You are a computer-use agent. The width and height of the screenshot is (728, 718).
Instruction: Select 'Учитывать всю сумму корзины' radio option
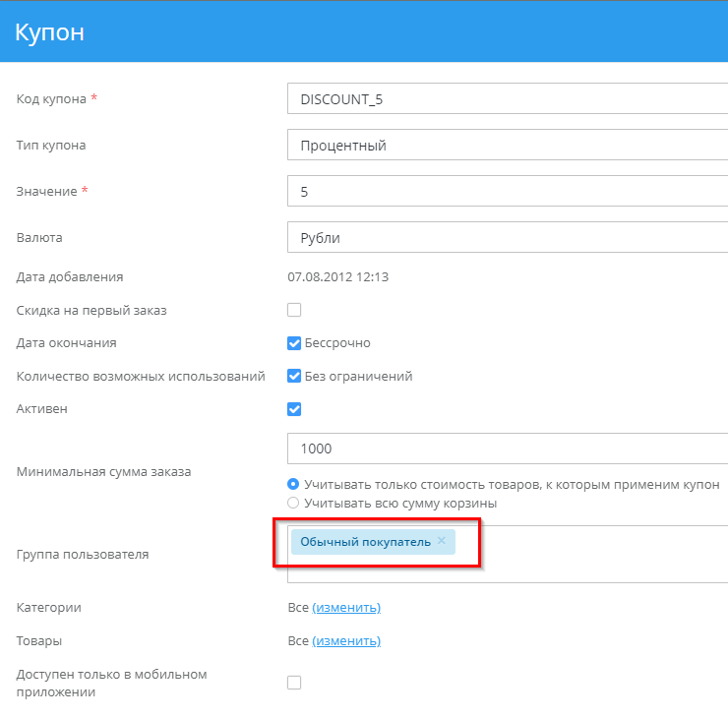(293, 504)
